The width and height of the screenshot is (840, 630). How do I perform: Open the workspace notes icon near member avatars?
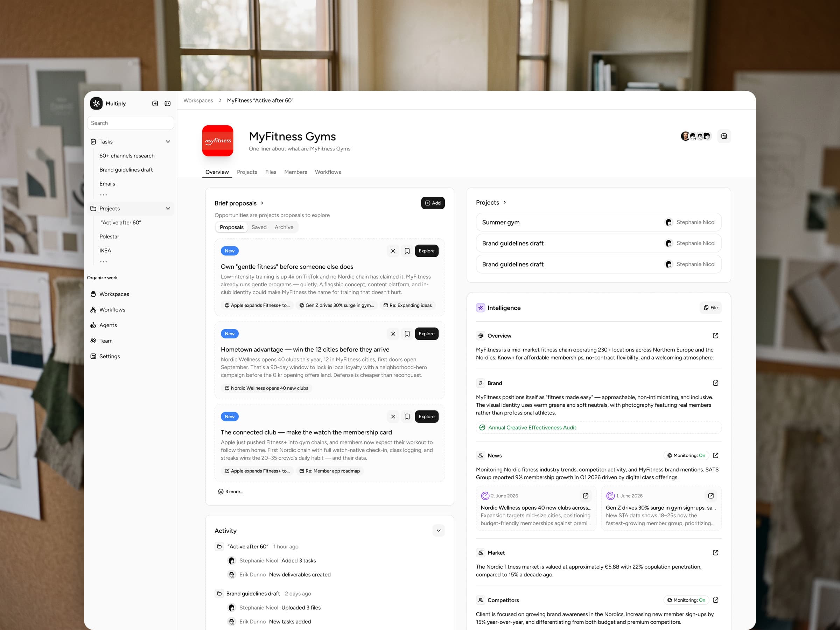click(x=724, y=136)
